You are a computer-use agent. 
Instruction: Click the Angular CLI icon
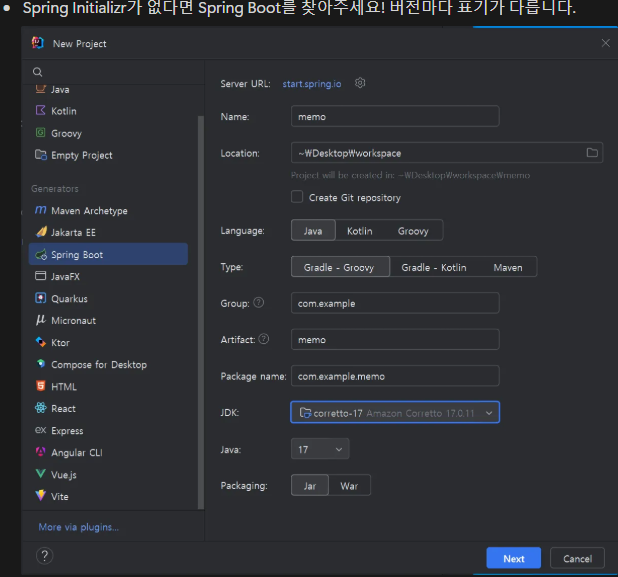[x=41, y=452]
